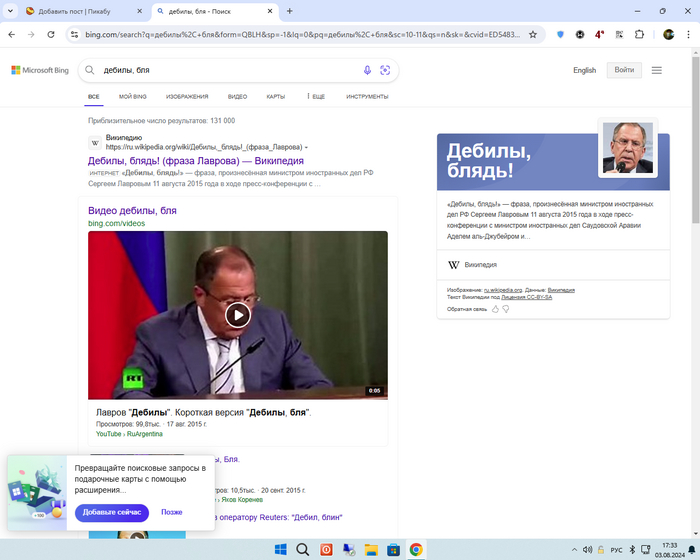Open the extensions puzzle icon
The height and width of the screenshot is (560, 700).
click(639, 34)
